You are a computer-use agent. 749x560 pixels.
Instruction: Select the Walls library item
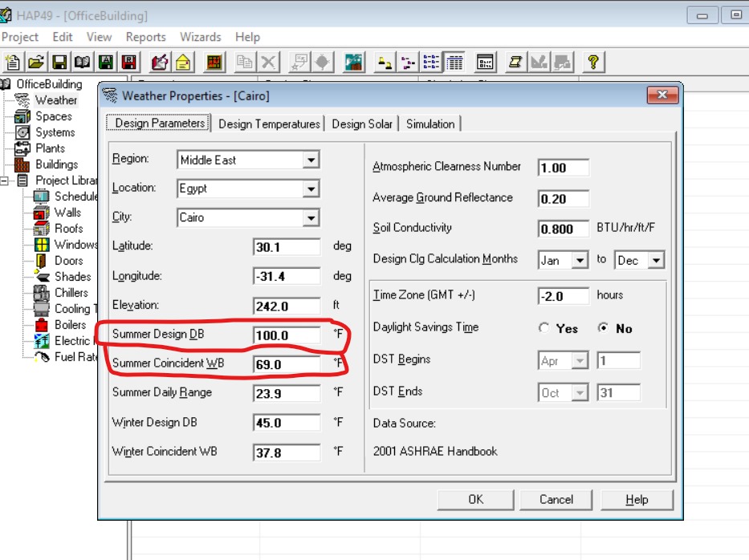67,213
